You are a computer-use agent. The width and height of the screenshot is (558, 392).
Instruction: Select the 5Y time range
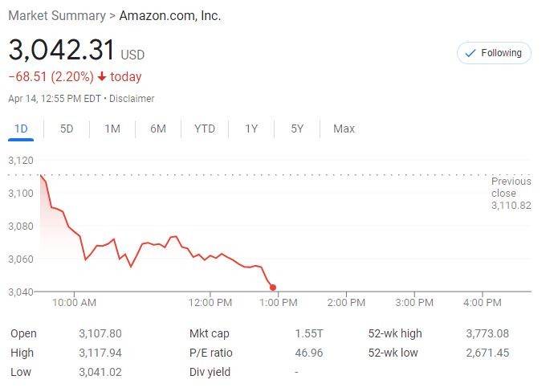tap(297, 129)
